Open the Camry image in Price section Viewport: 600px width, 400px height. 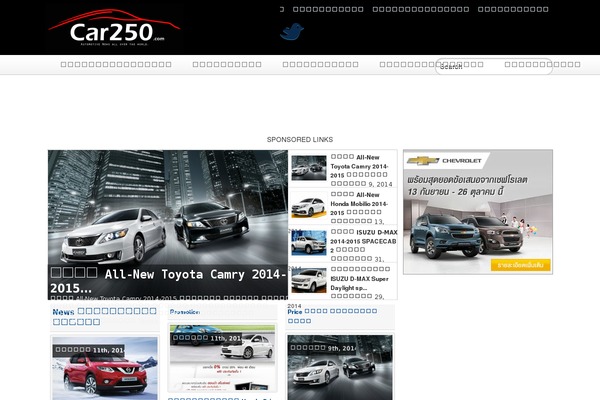point(340,367)
